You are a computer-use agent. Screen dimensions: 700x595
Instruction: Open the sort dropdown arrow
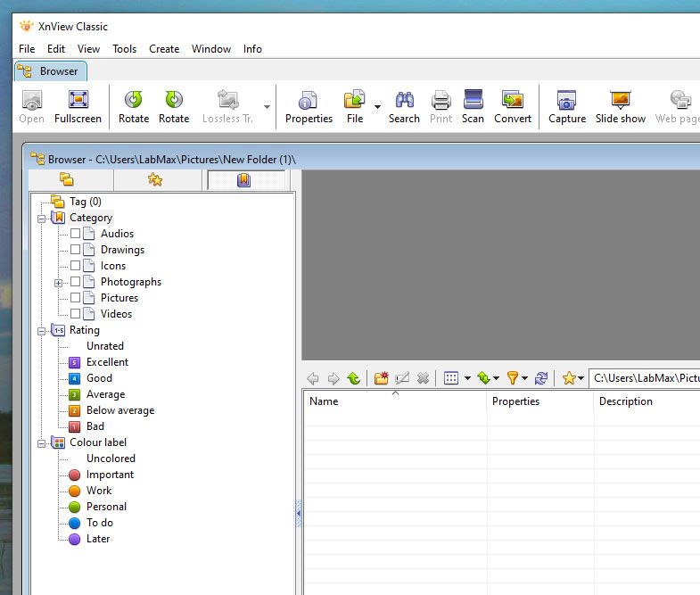[x=496, y=378]
